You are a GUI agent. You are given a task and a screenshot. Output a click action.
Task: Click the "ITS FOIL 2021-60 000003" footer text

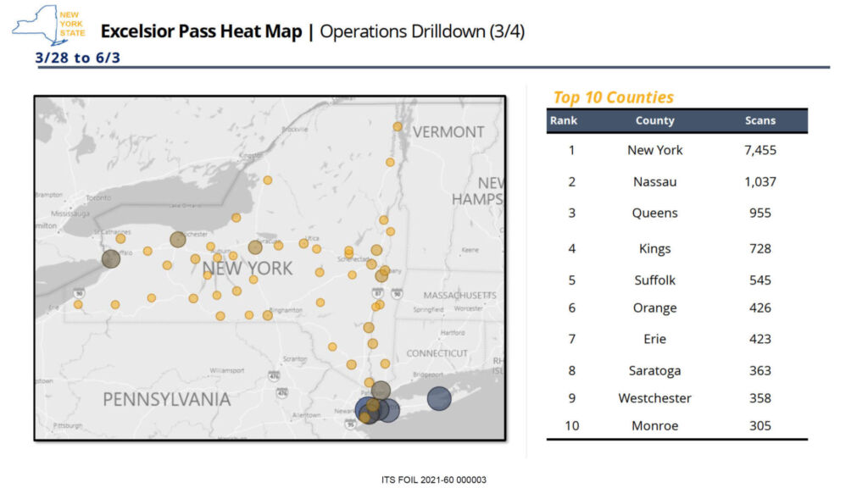pos(434,480)
